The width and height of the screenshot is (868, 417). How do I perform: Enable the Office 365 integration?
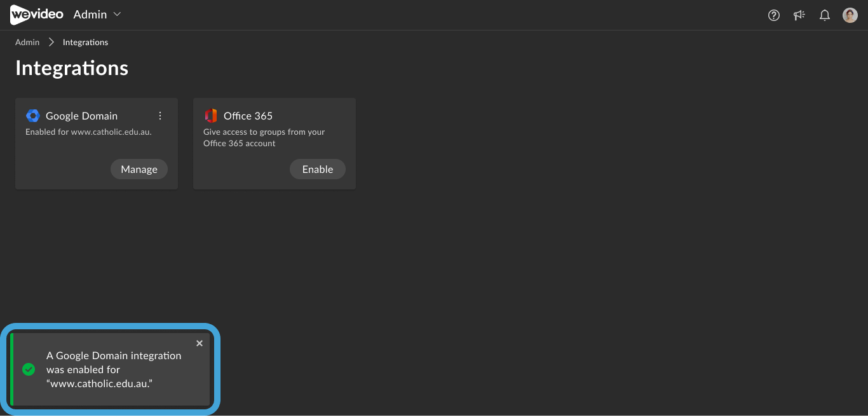[x=318, y=169]
